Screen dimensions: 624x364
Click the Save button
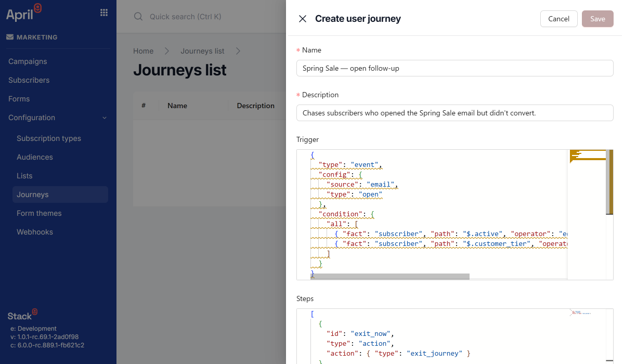coord(597,19)
